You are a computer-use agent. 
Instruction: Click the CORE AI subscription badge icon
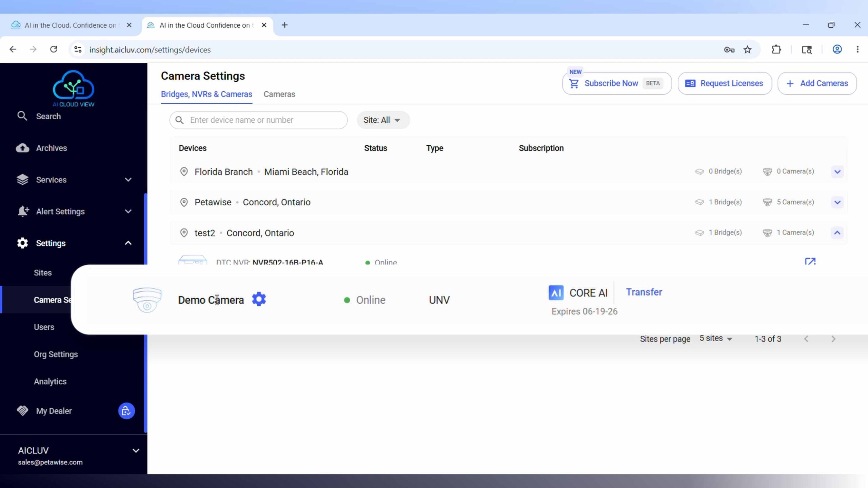tap(556, 293)
